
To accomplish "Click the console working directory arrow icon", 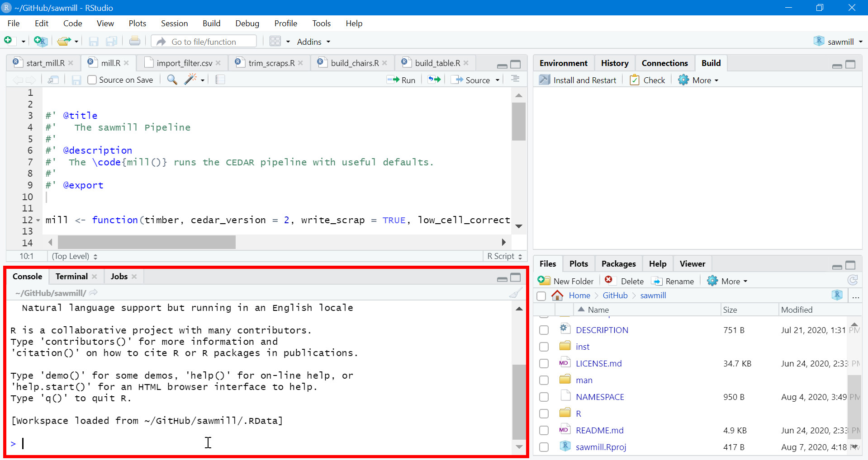I will 93,293.
